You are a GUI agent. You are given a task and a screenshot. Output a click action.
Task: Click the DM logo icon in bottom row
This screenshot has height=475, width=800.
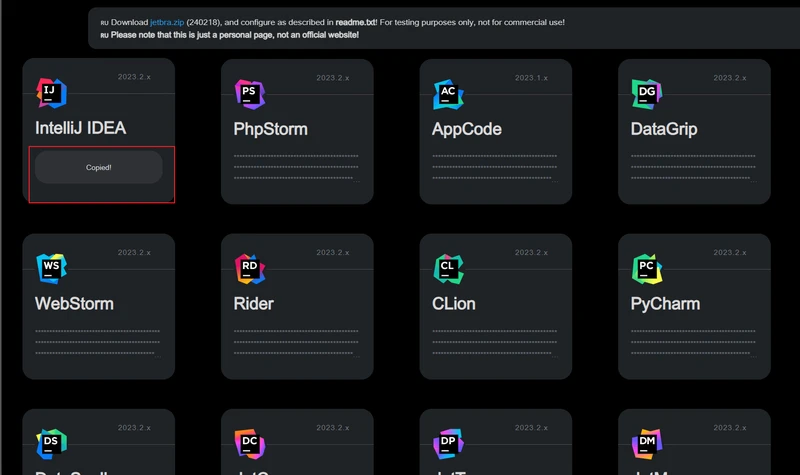(648, 443)
